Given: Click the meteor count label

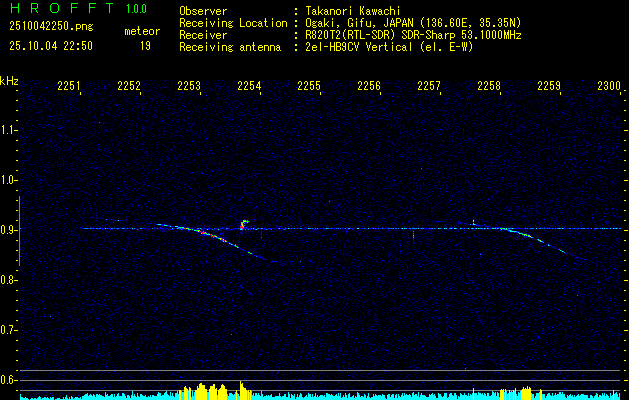Looking at the screenshot, I should click(142, 31).
